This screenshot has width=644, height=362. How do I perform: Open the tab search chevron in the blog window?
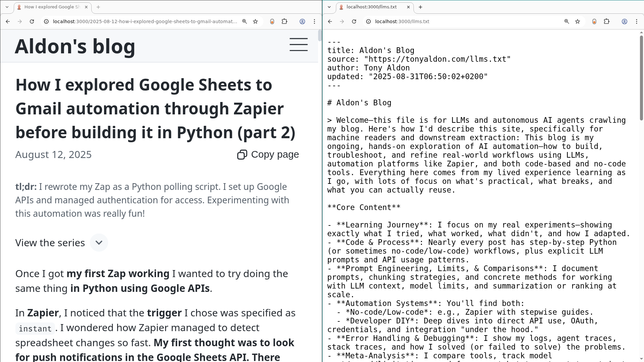(x=7, y=7)
